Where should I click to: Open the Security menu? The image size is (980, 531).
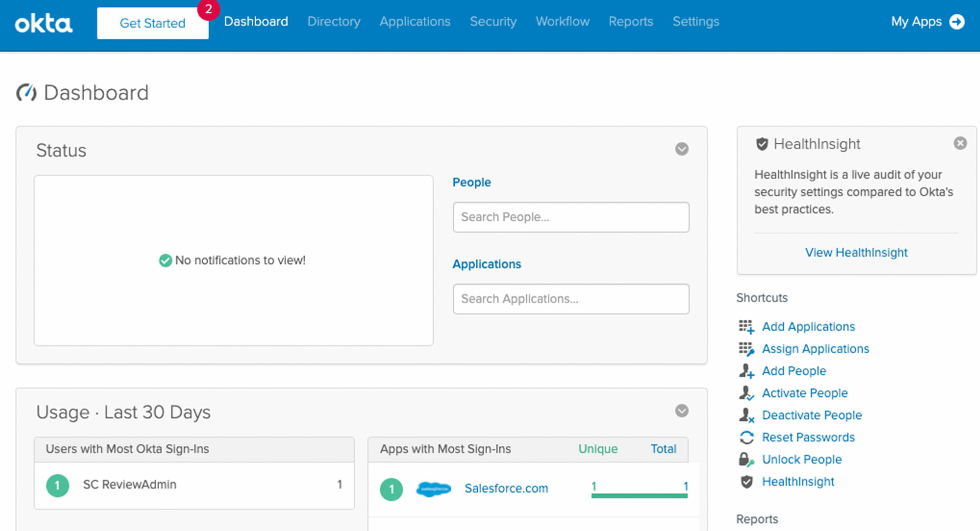(493, 22)
